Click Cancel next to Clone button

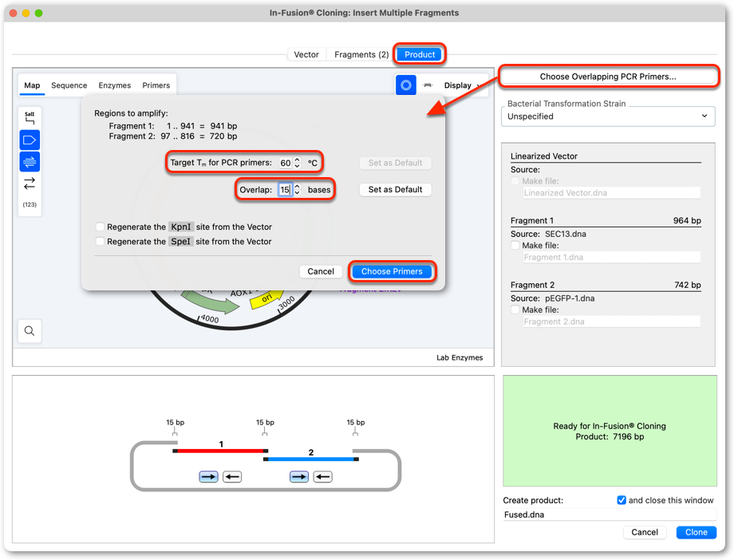[644, 532]
